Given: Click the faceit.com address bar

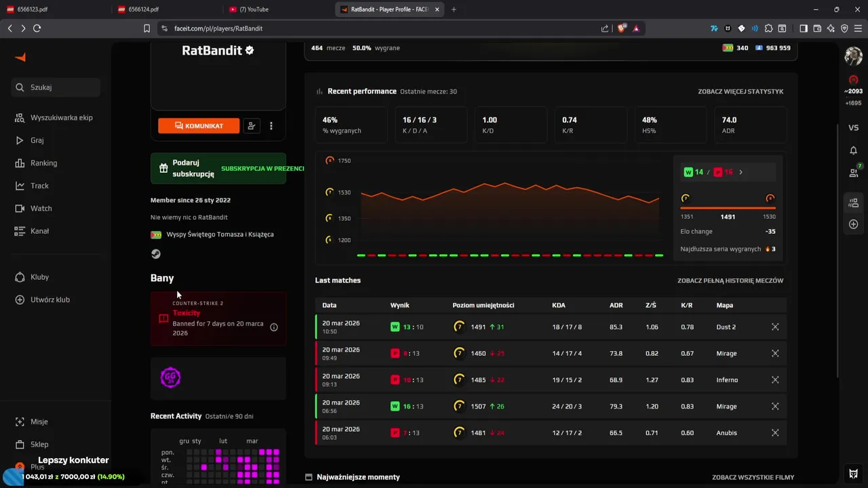Looking at the screenshot, I should click(380, 28).
